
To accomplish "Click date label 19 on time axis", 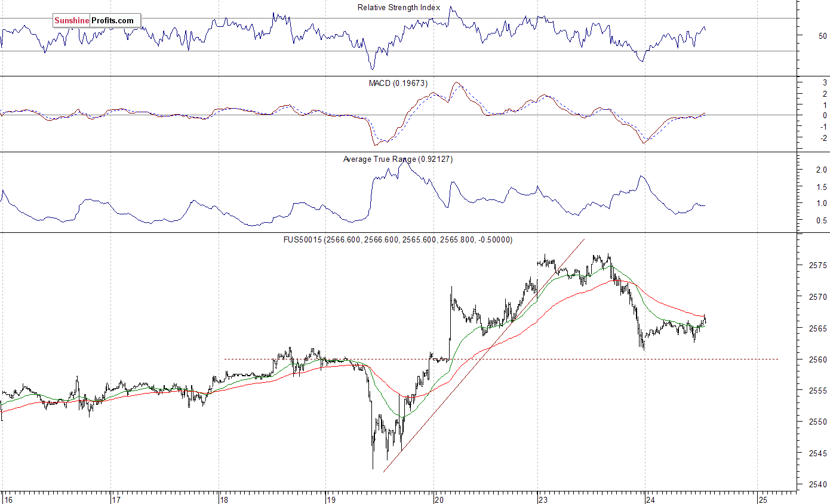I will [331, 499].
